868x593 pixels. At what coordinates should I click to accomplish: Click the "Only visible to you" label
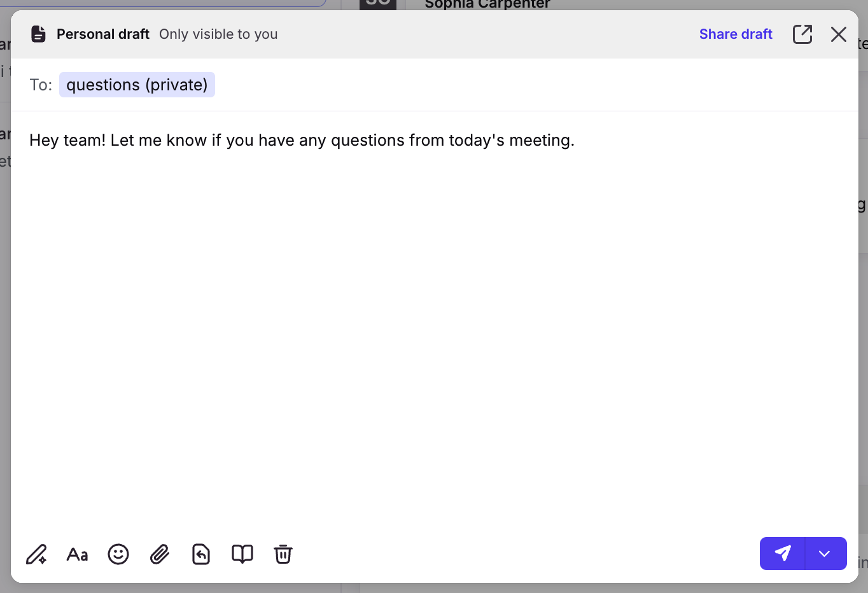click(x=218, y=34)
